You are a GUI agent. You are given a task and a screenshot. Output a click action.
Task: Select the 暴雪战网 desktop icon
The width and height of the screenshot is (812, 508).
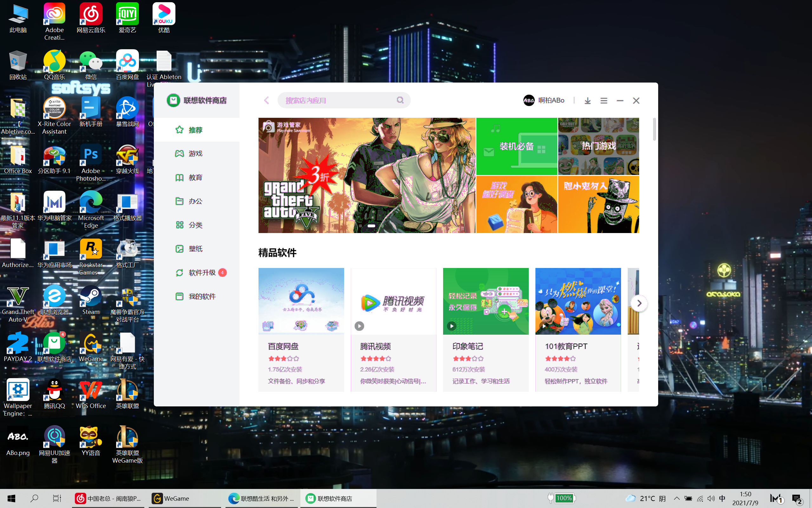128,112
